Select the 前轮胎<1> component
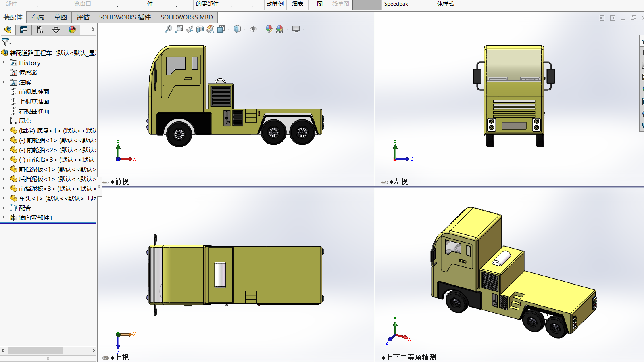Viewport: 644px width, 362px height. [x=53, y=140]
